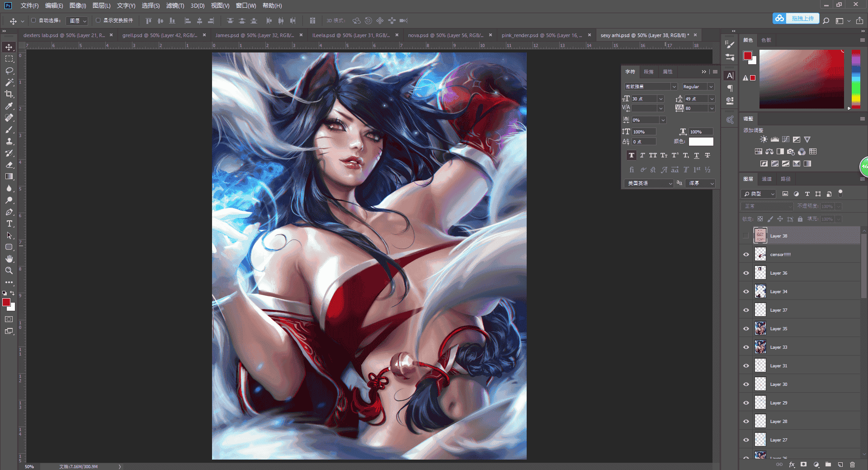Select the Magic Wand tool

click(9, 82)
